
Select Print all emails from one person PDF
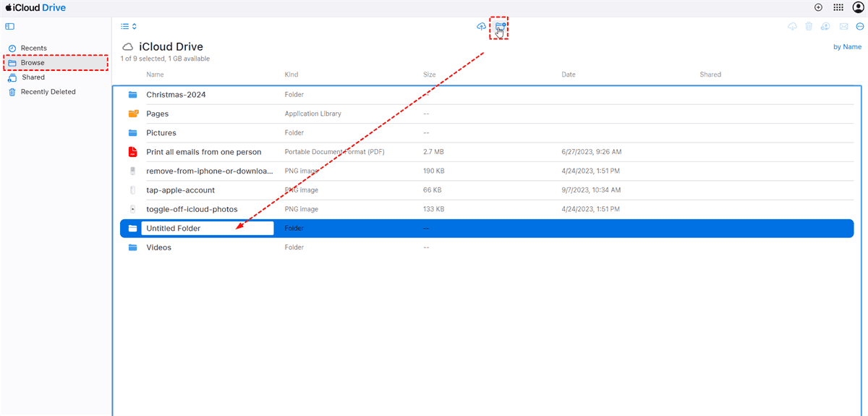(487, 152)
